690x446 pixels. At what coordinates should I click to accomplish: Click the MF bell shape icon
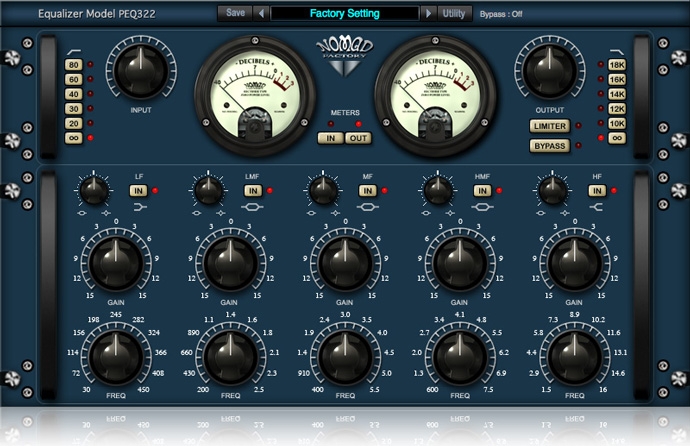(x=368, y=206)
